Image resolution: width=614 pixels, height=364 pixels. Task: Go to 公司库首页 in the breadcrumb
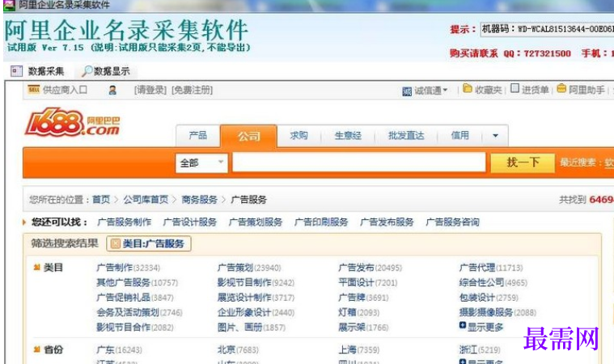pyautogui.click(x=146, y=200)
